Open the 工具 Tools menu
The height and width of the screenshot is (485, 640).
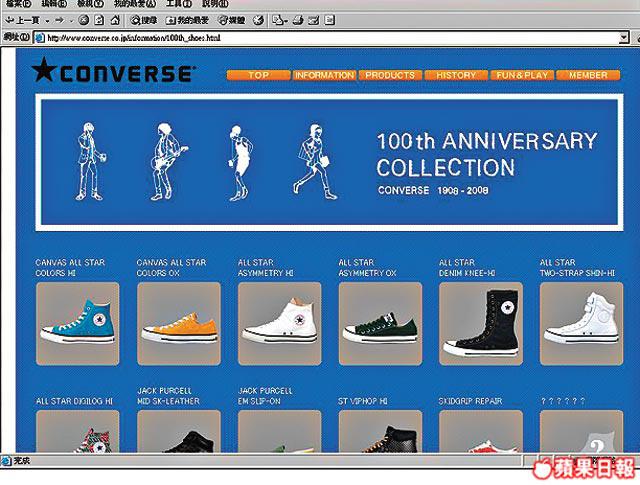pyautogui.click(x=179, y=4)
